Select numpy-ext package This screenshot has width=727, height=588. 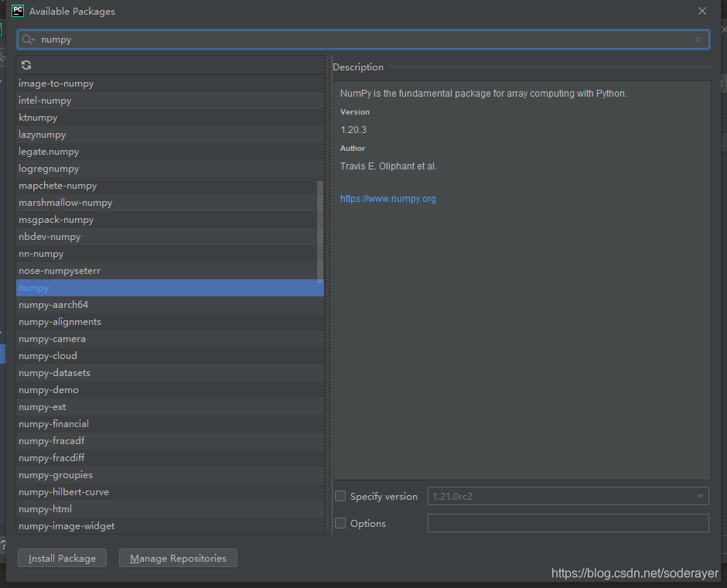point(169,407)
